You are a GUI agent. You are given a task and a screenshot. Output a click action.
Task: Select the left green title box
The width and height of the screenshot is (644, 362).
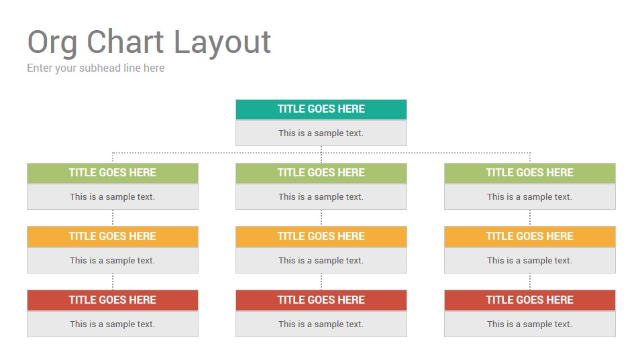pyautogui.click(x=113, y=173)
